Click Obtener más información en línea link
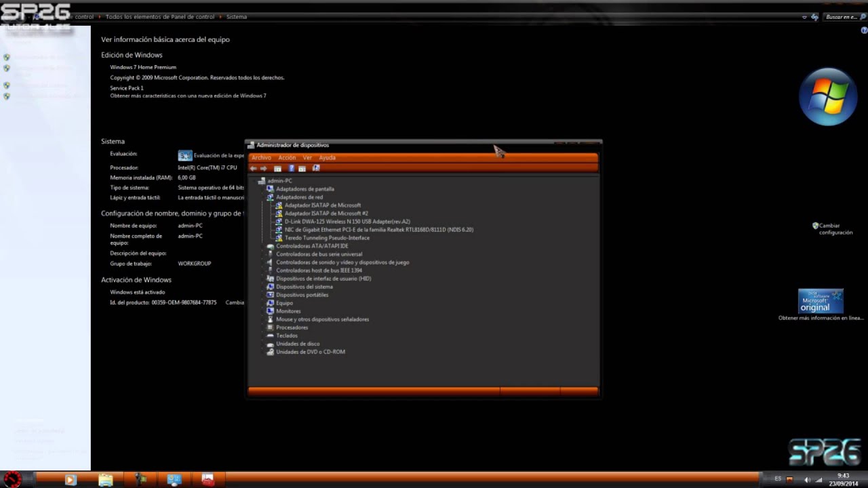This screenshot has width=868, height=488. [x=821, y=318]
